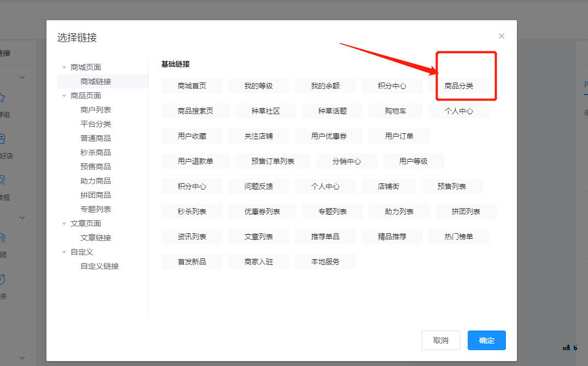Collapse the 商品页面 tree node
588x366 pixels.
pyautogui.click(x=64, y=96)
